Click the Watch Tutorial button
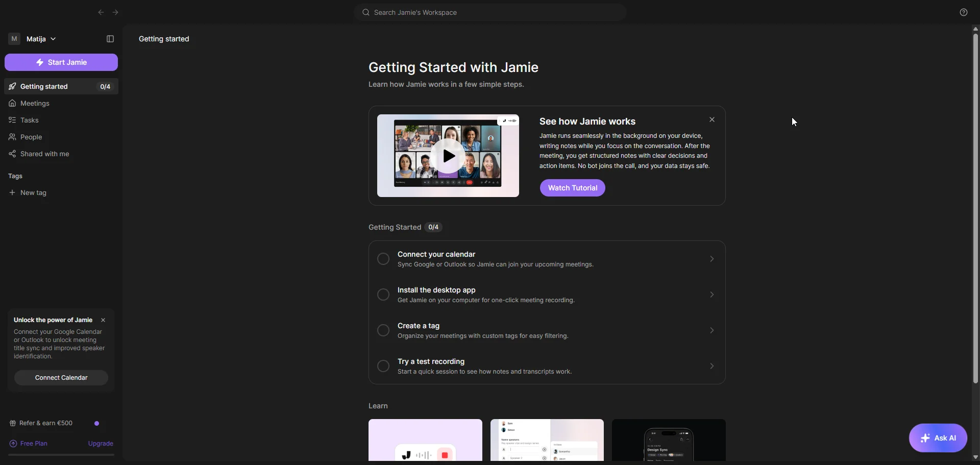Viewport: 980px width, 465px height. pyautogui.click(x=573, y=188)
